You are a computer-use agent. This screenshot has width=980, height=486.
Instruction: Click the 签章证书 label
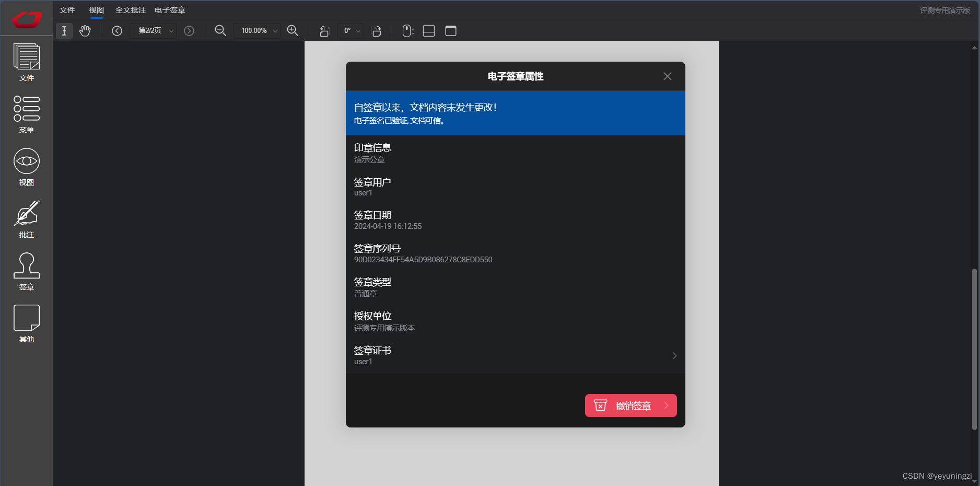click(x=372, y=350)
